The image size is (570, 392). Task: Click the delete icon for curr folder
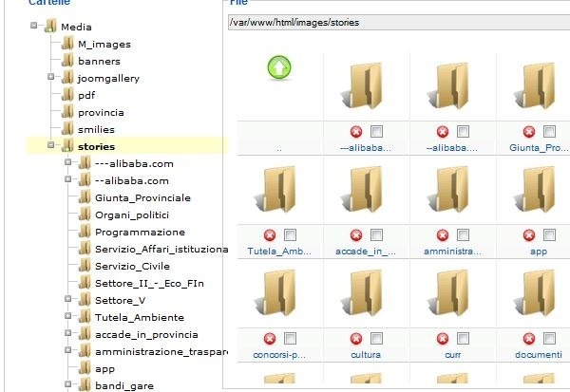click(x=441, y=338)
